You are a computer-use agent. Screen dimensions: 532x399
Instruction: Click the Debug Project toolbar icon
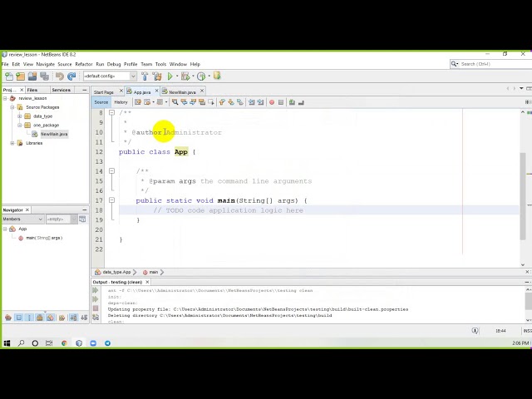[x=185, y=76]
